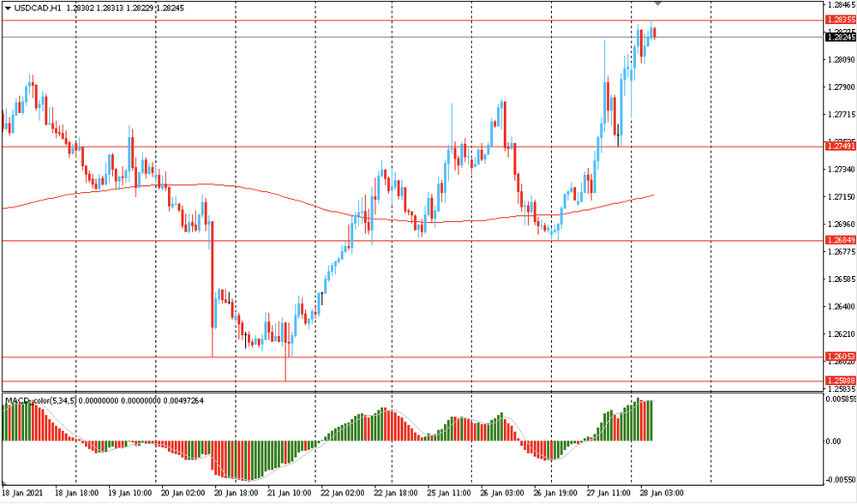Image resolution: width=857 pixels, height=504 pixels.
Task: Click the gray chart shift triangle marker
Action: pyautogui.click(x=657, y=5)
